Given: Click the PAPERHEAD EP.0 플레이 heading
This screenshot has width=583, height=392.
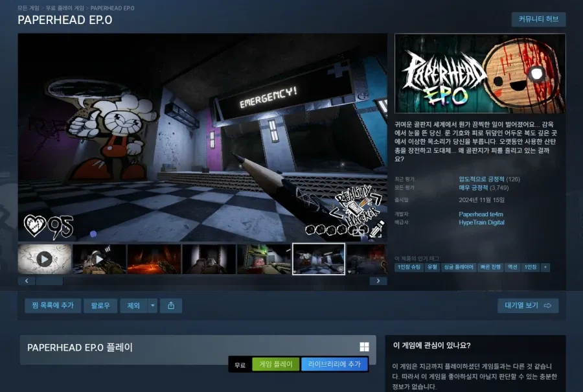Looking at the screenshot, I should pyautogui.click(x=80, y=347).
